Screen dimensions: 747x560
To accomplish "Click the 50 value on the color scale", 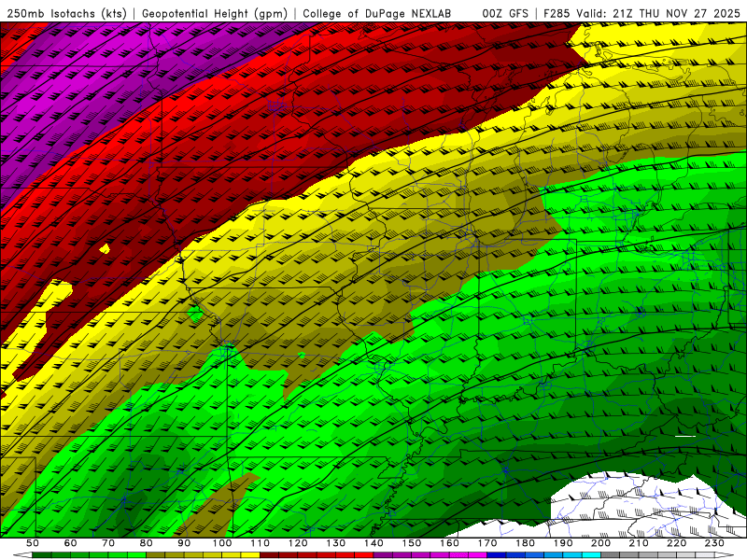I will 33,543.
